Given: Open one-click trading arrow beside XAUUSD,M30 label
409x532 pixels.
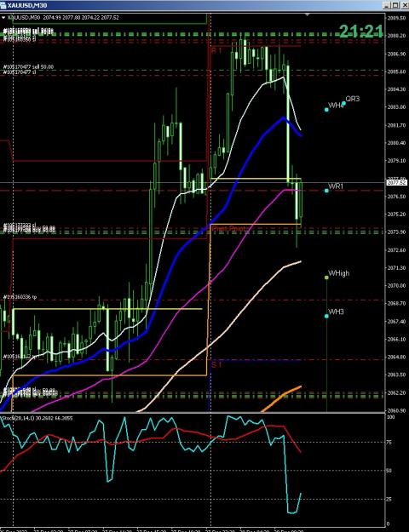Looking at the screenshot, I should click(3, 17).
